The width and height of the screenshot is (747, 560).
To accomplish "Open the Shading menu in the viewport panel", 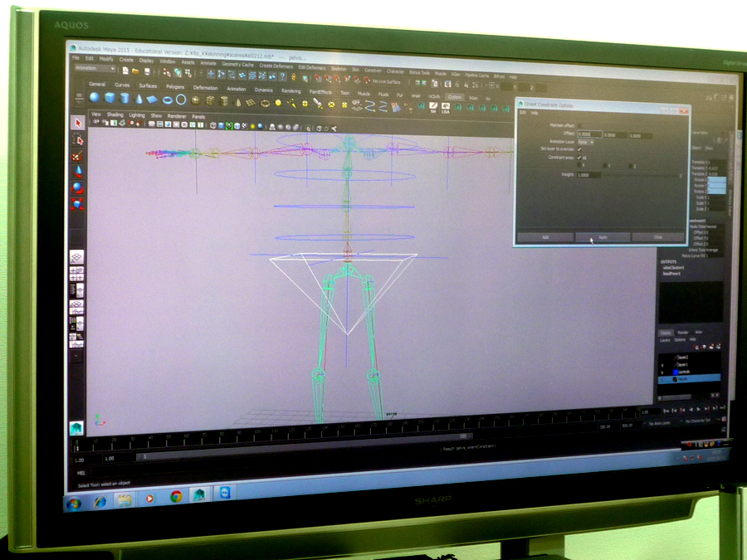I will tap(115, 114).
